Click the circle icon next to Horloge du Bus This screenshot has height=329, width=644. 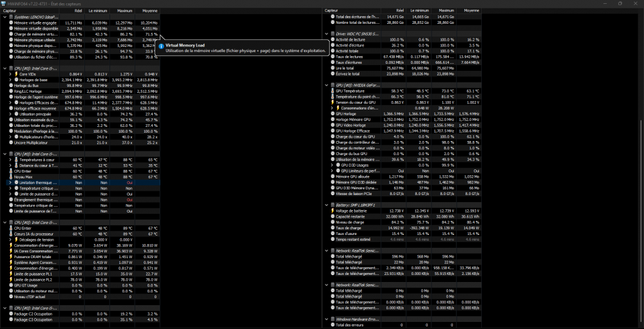11,86
